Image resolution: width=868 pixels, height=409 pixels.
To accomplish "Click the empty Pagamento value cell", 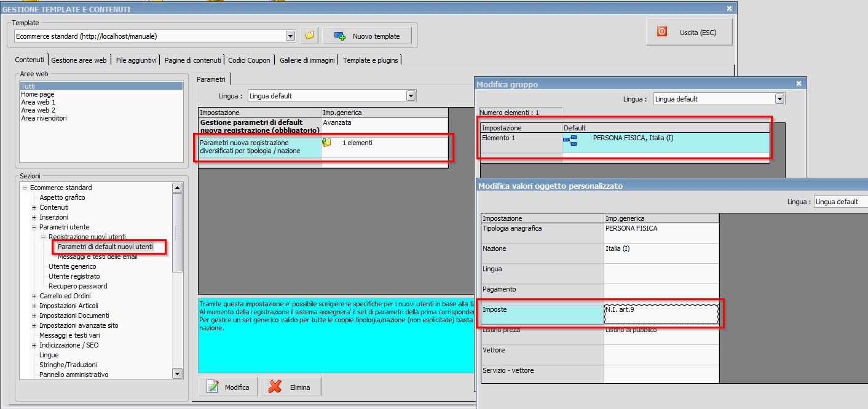I will [x=661, y=294].
